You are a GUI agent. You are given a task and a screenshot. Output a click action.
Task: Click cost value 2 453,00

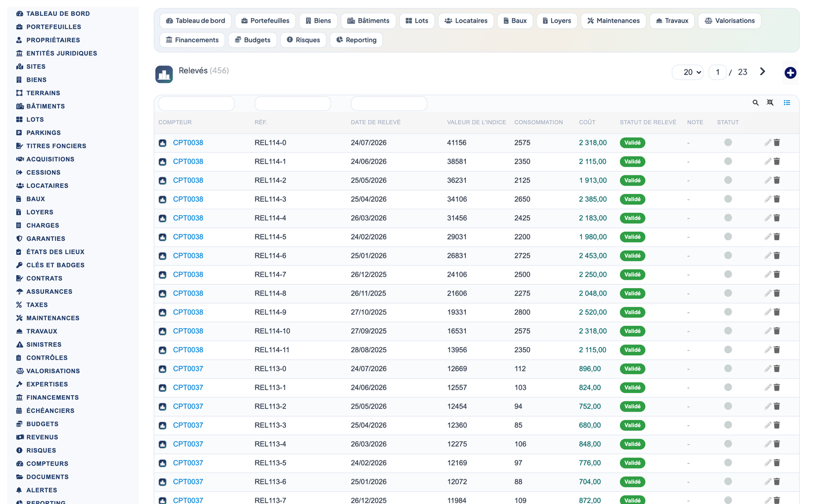coord(593,256)
